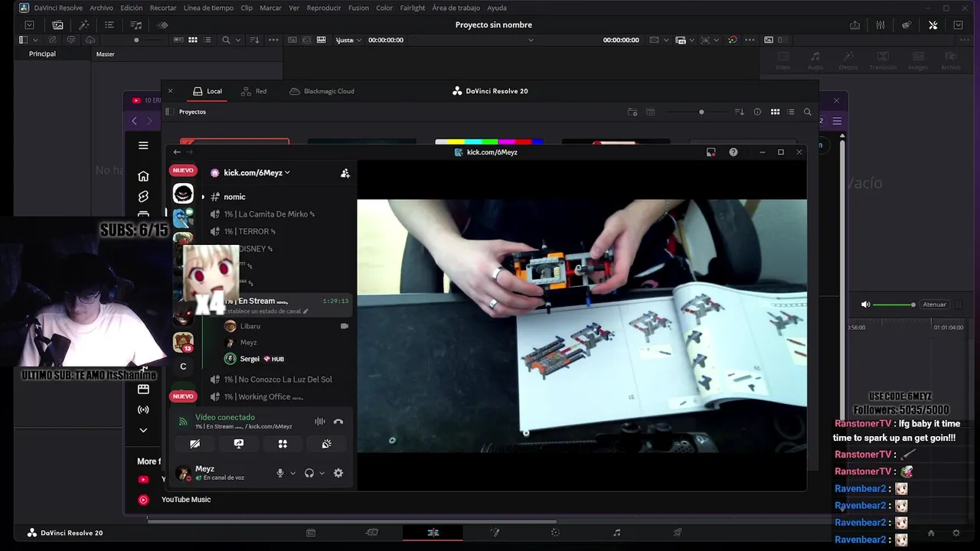The height and width of the screenshot is (551, 980).
Task: Open the Fusion page icon in bottom bar
Action: tap(494, 533)
